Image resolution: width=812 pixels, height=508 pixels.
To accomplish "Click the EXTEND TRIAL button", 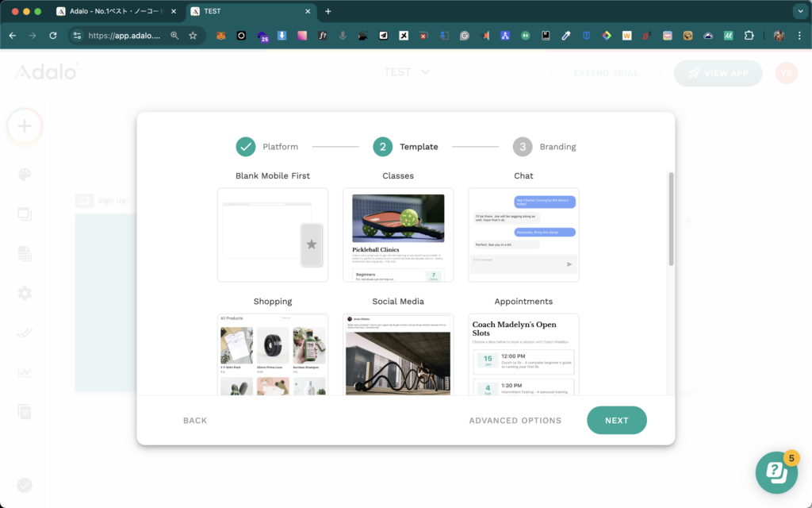I will coord(606,73).
